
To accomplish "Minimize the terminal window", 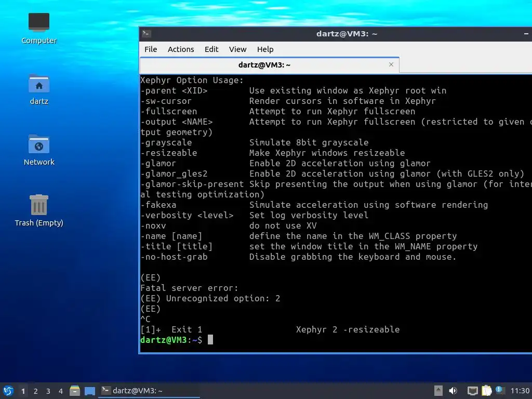I will click(526, 34).
